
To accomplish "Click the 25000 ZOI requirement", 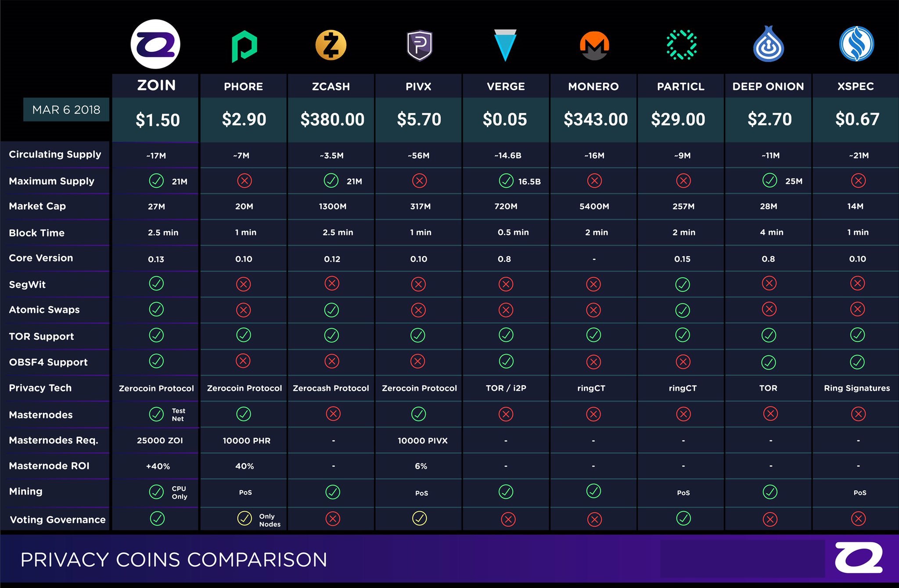I will (x=160, y=440).
